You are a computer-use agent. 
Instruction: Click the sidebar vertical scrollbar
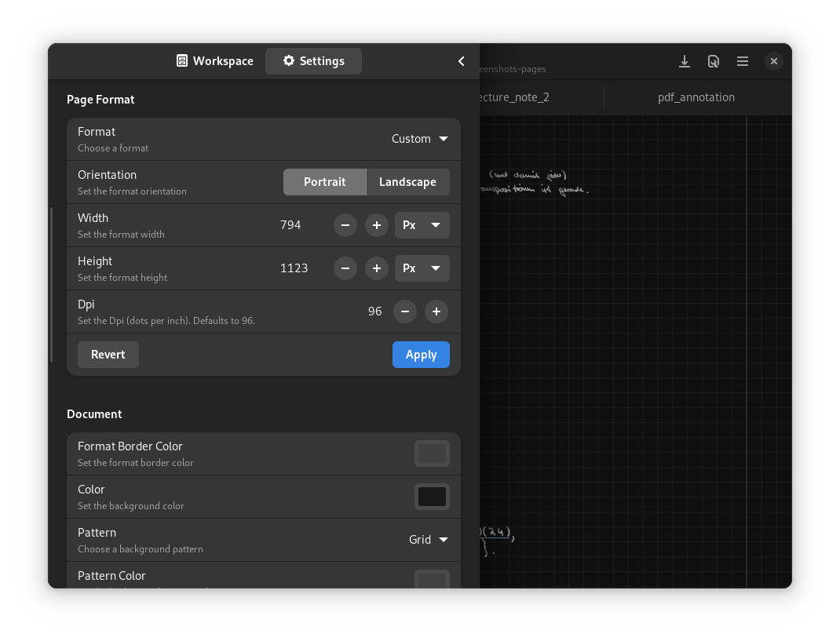[52, 285]
